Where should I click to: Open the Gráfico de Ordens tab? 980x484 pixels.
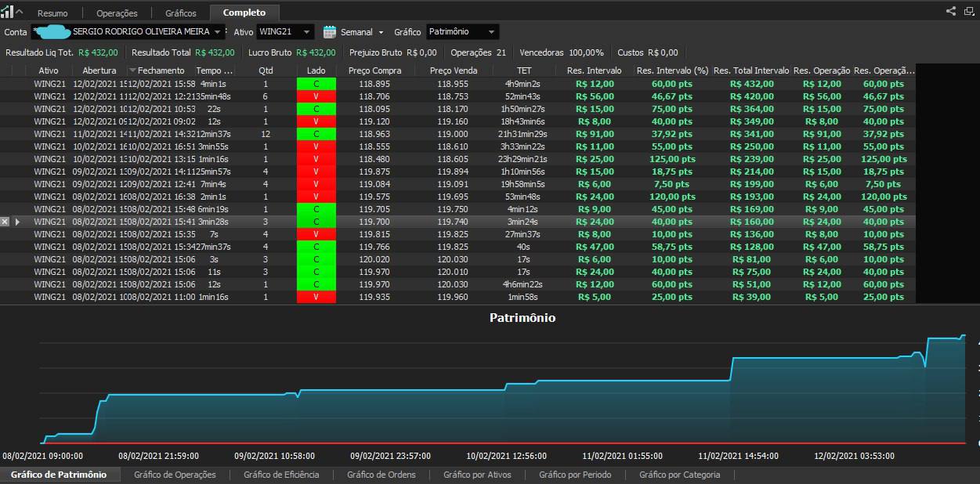(x=382, y=475)
